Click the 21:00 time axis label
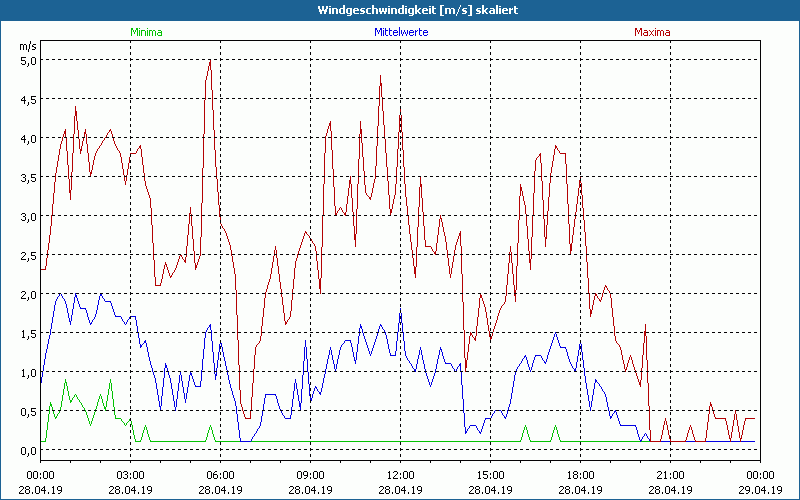The width and height of the screenshot is (800, 500). (x=670, y=474)
